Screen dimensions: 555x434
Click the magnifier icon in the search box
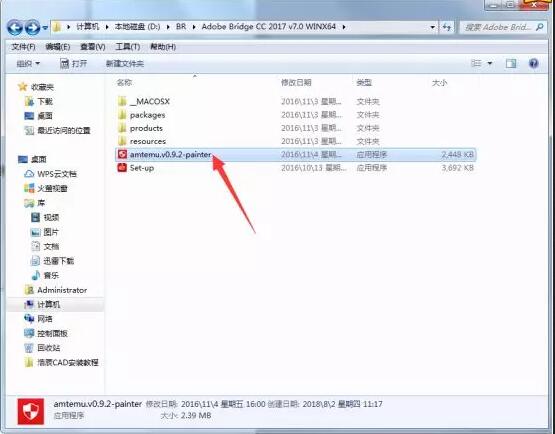tap(539, 27)
